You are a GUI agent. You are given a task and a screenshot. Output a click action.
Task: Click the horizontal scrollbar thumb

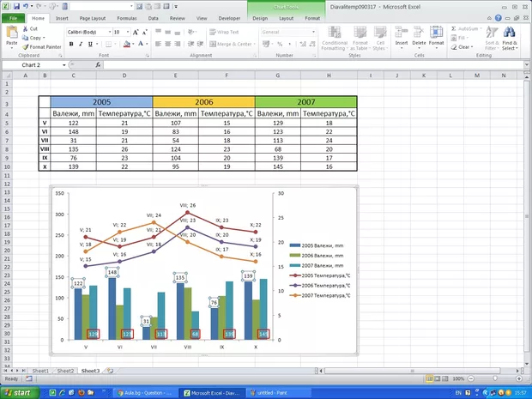click(x=413, y=371)
